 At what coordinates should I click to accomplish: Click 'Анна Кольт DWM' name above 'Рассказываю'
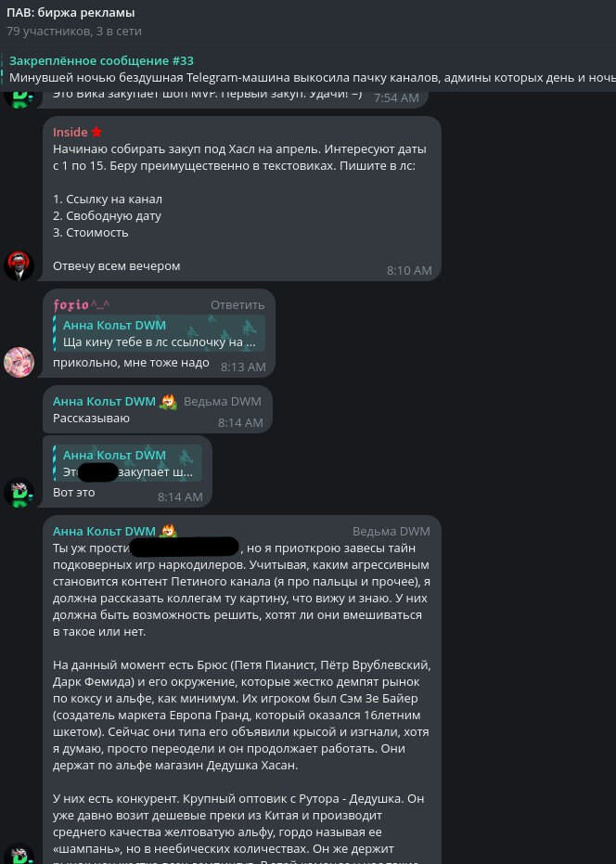coord(104,402)
